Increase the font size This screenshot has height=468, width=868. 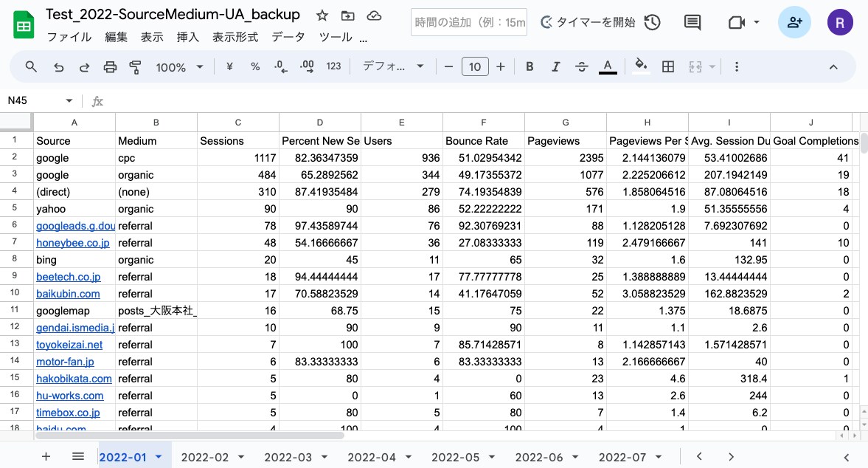(501, 66)
